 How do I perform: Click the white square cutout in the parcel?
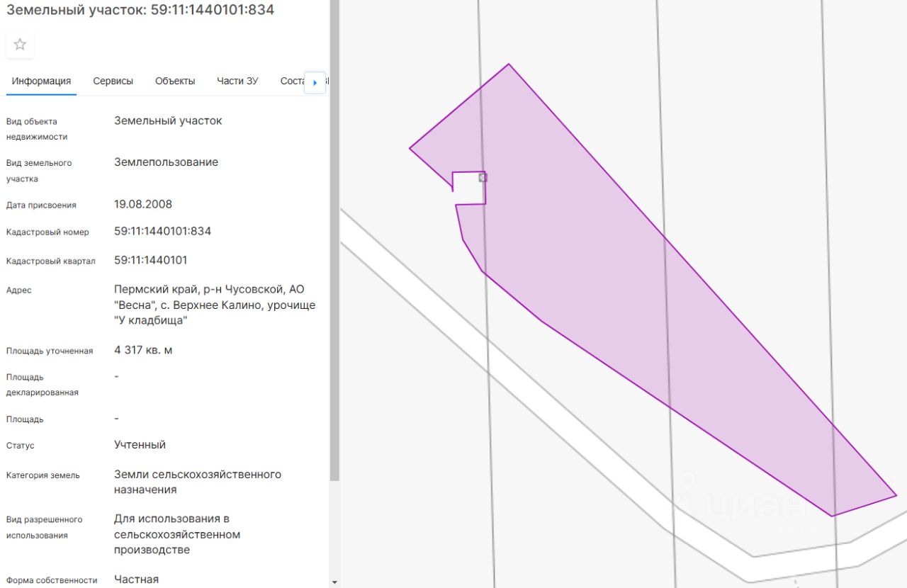point(470,188)
